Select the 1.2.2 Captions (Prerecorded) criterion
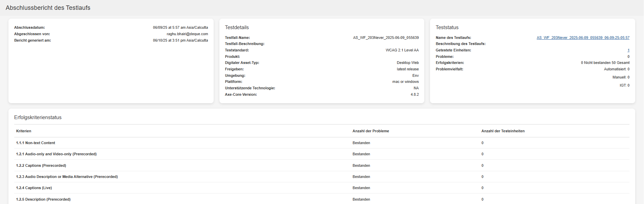The image size is (644, 204). tap(41, 165)
